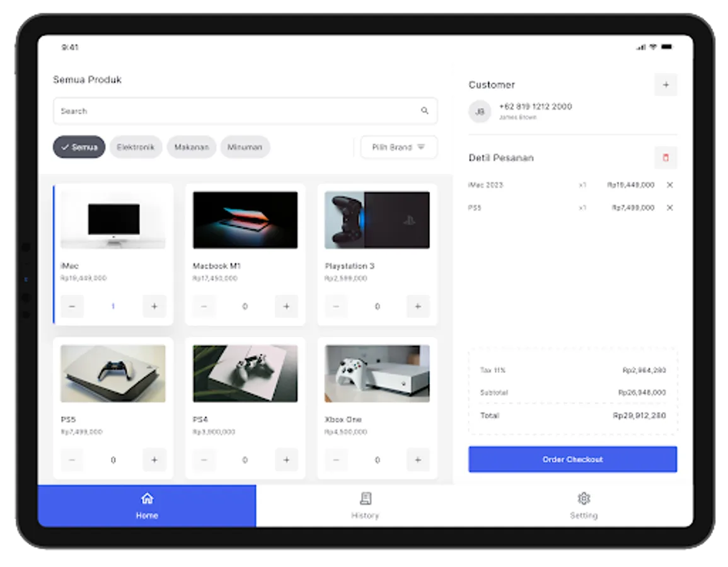Click the Subtotal value Rp26,948,000
The height and width of the screenshot is (567, 728).
point(642,392)
